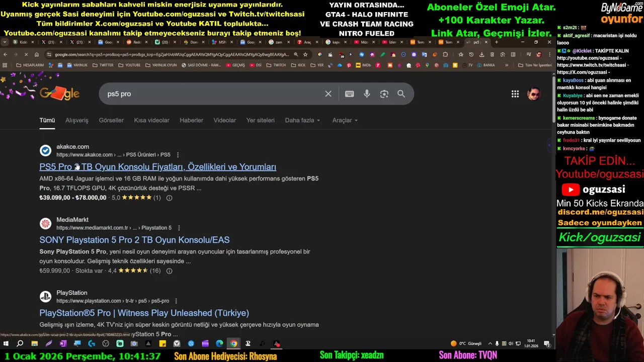The image size is (644, 362).
Task: Clear the Google search box text
Action: pyautogui.click(x=328, y=94)
